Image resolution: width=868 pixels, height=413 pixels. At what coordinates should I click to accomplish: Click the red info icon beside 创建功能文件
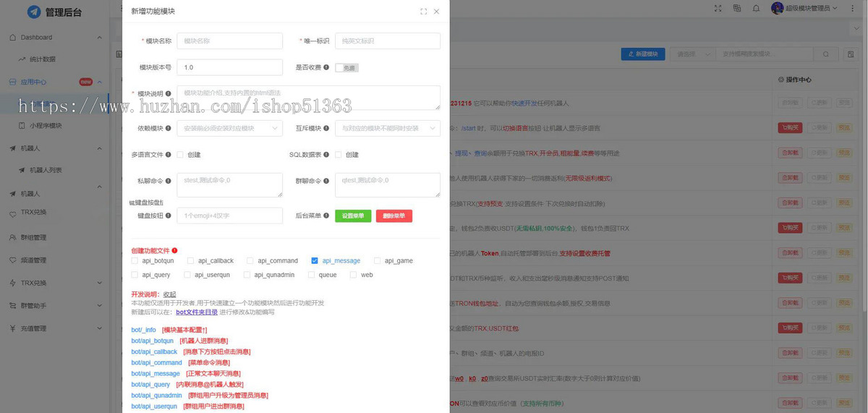pyautogui.click(x=174, y=250)
